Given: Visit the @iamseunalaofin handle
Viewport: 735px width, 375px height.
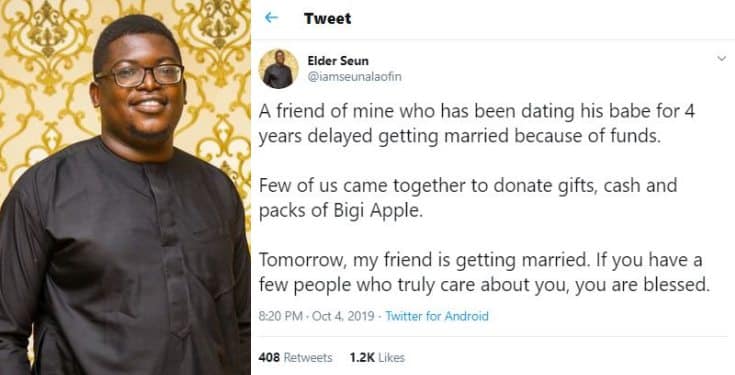Looking at the screenshot, I should tap(354, 76).
